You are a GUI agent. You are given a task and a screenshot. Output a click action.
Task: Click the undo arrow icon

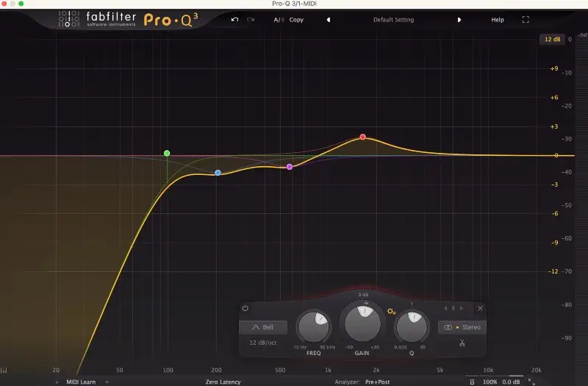[234, 20]
